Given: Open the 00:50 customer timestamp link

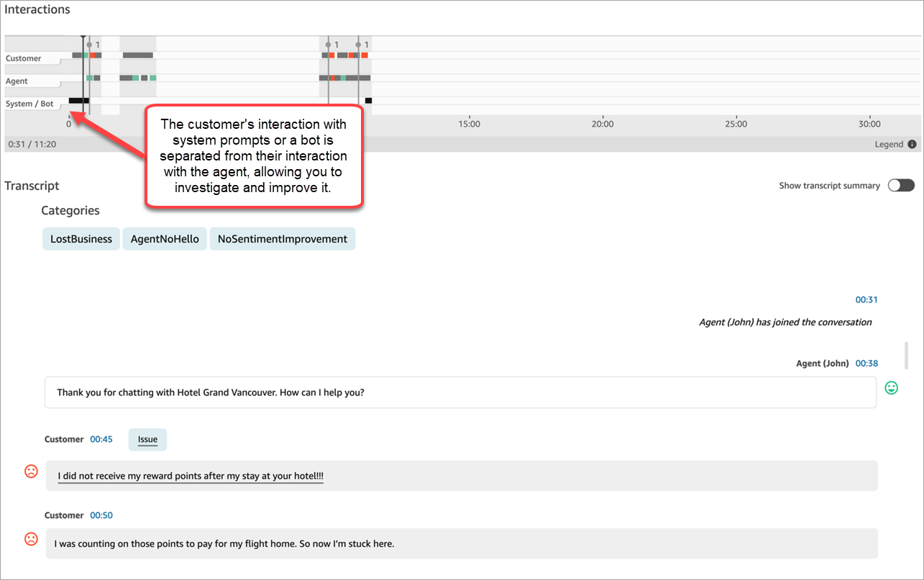Looking at the screenshot, I should coord(101,515).
